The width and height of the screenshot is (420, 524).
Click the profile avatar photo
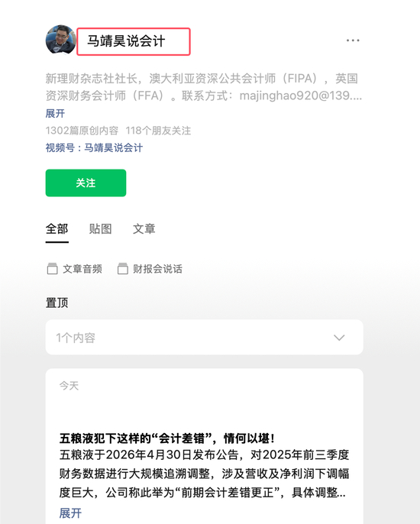point(61,40)
